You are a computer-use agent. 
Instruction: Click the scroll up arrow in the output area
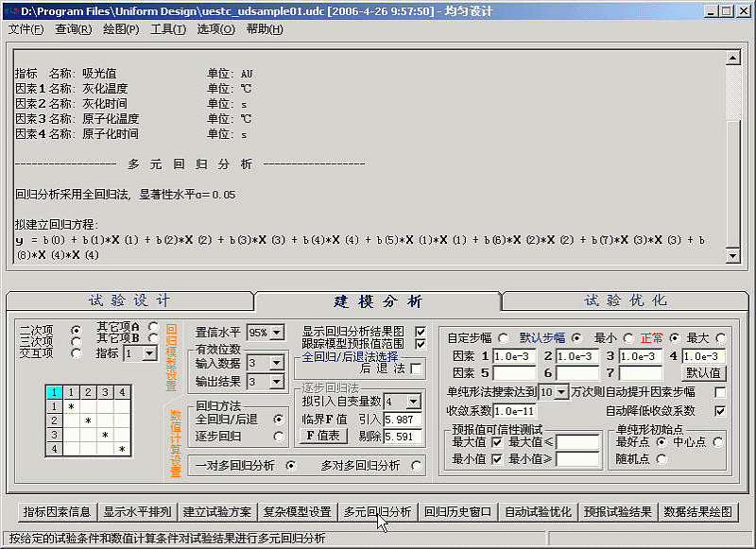point(731,59)
